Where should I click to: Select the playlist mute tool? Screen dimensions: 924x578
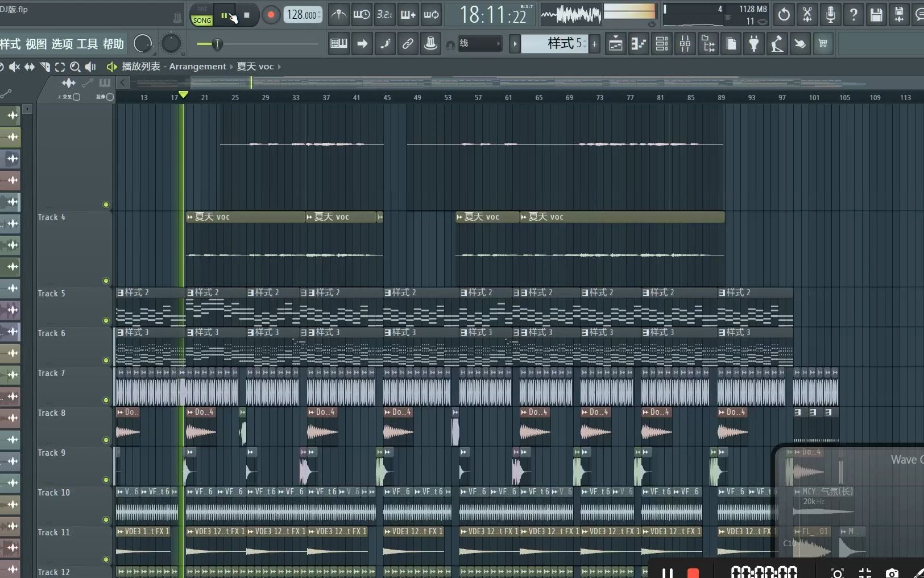[x=14, y=67]
